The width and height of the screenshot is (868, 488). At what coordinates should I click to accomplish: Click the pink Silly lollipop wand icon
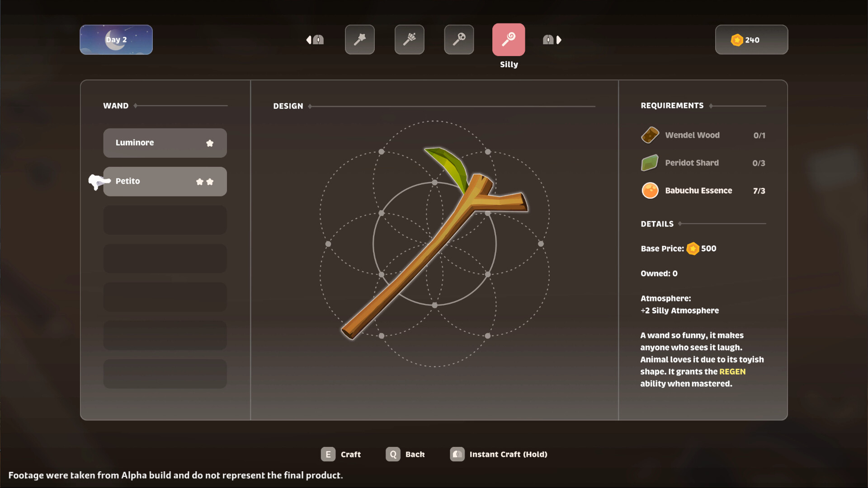tap(509, 40)
